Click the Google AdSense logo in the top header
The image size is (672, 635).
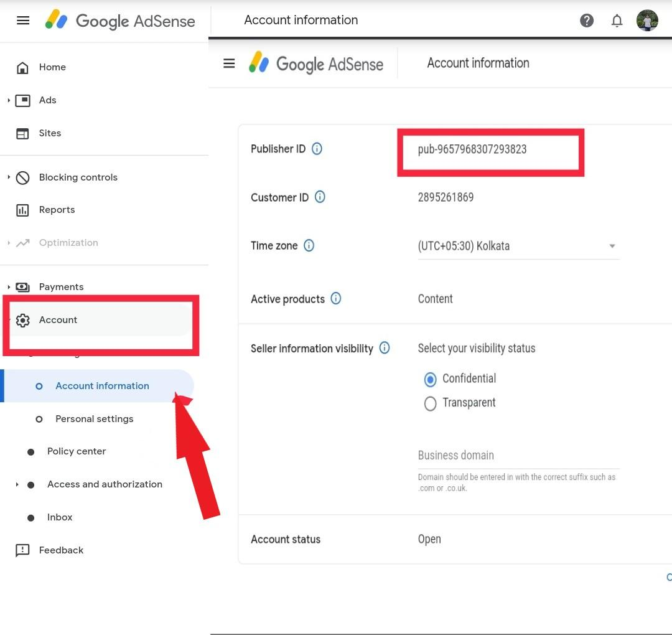(x=120, y=21)
